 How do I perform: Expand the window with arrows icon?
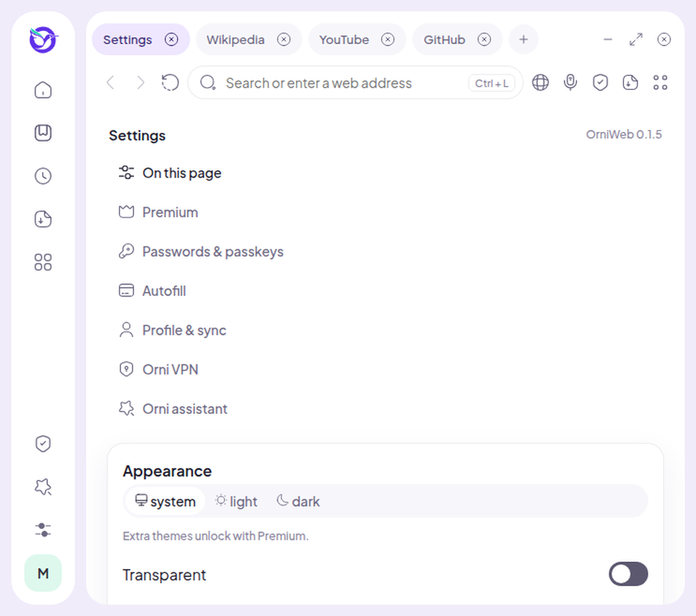tap(636, 40)
